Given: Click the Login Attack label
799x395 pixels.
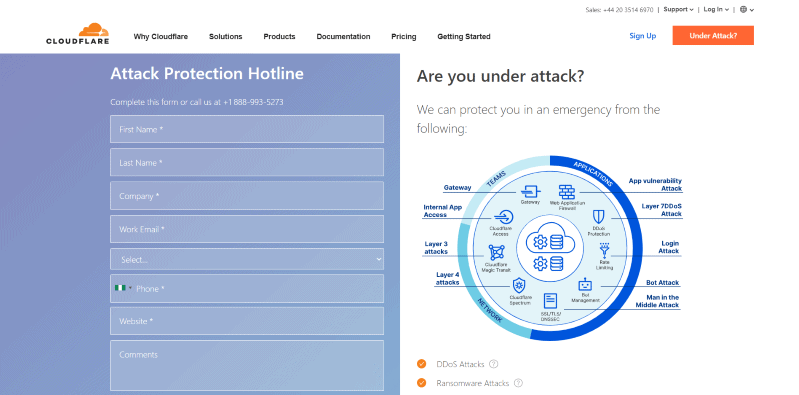Looking at the screenshot, I should [x=669, y=247].
